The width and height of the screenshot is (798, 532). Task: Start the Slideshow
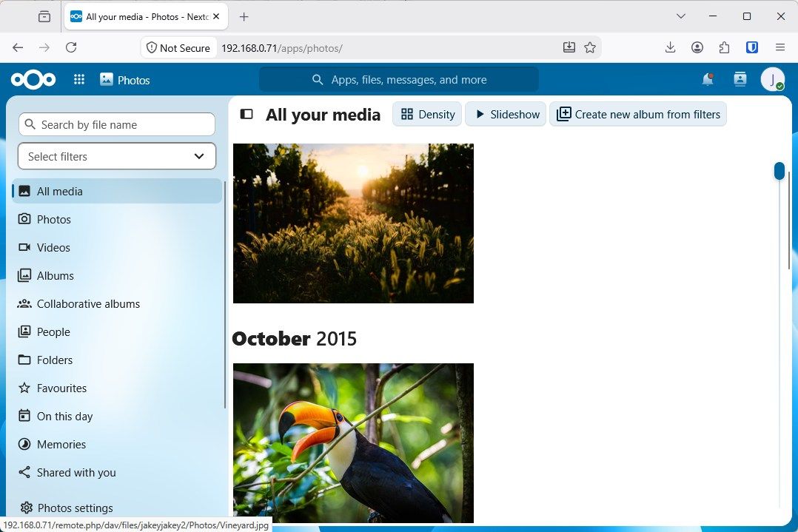506,115
